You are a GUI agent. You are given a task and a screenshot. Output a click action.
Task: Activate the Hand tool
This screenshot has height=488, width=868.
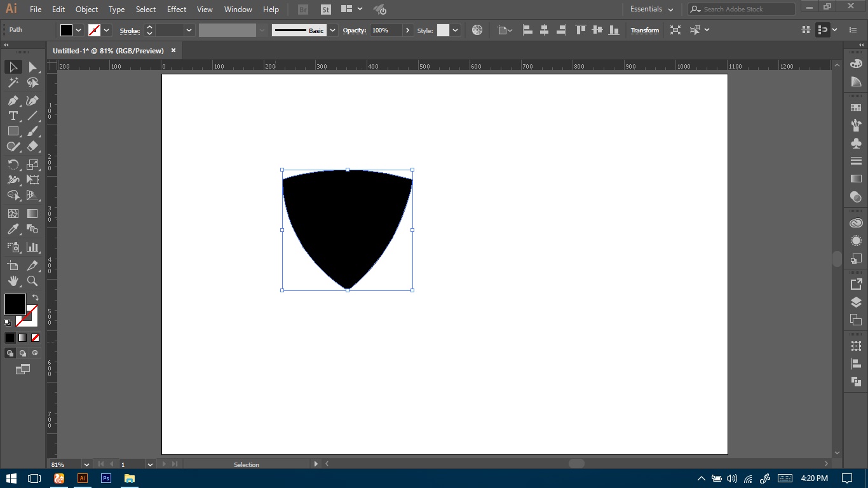coord(13,281)
